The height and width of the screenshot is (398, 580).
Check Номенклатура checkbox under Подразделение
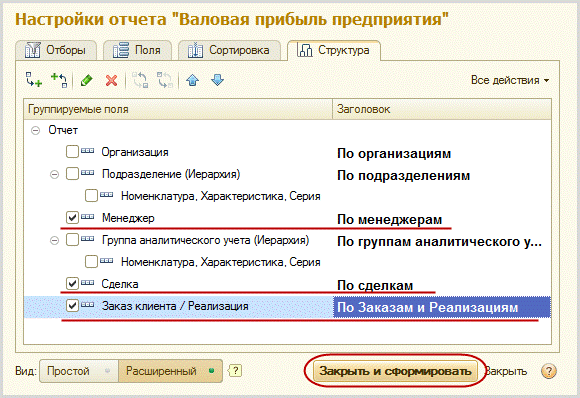(x=91, y=195)
